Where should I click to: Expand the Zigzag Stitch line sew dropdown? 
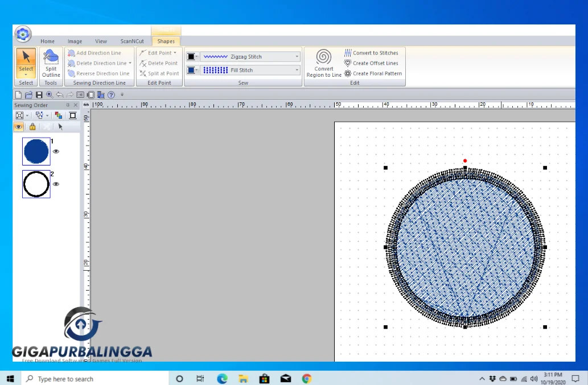pos(297,56)
